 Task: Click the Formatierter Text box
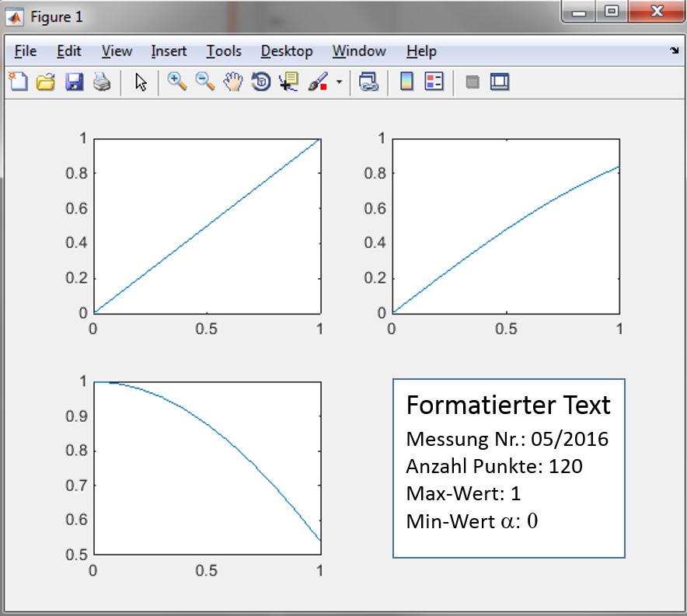point(508,468)
